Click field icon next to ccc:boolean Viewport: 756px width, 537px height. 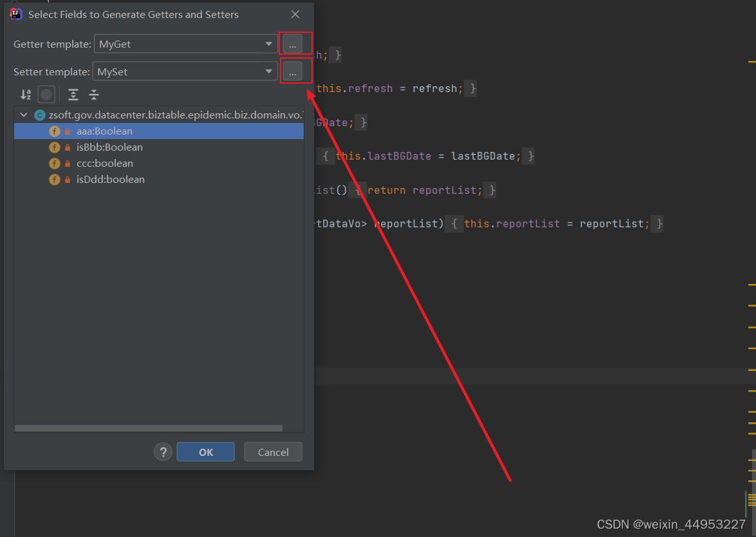point(55,163)
